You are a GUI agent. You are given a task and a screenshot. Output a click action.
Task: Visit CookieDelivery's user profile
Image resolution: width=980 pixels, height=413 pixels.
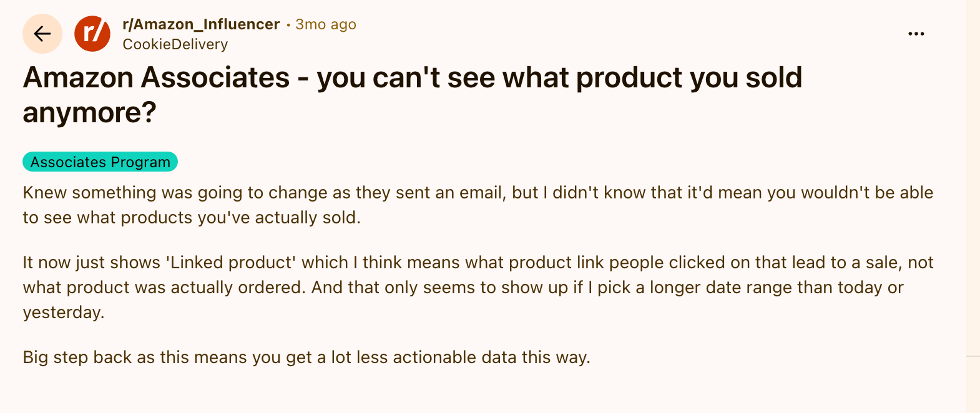(175, 44)
